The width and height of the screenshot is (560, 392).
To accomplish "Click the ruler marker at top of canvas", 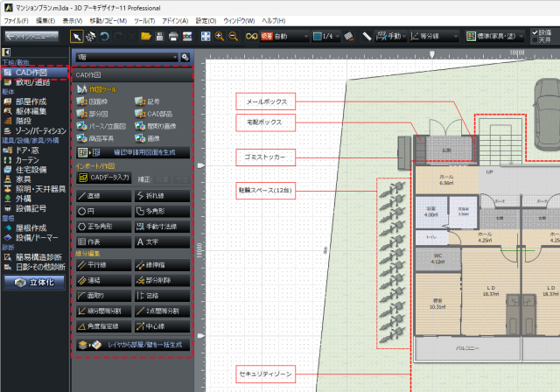I will coord(432,54).
